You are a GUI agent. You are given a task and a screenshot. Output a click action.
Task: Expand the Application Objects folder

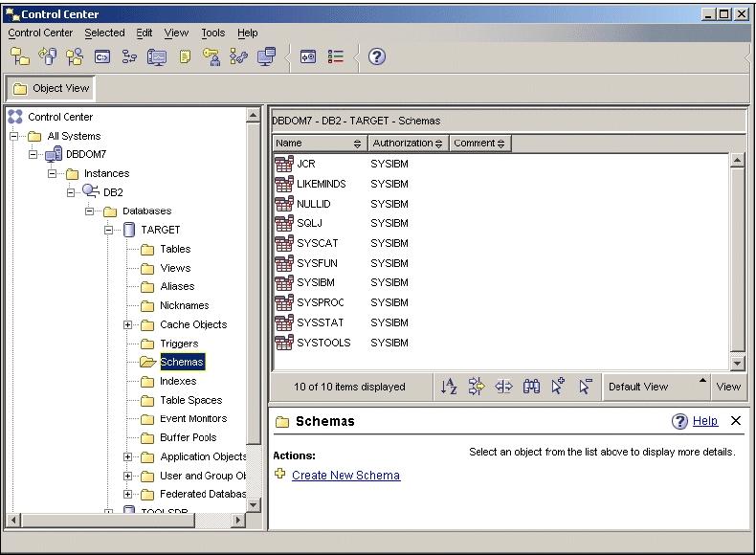(127, 457)
